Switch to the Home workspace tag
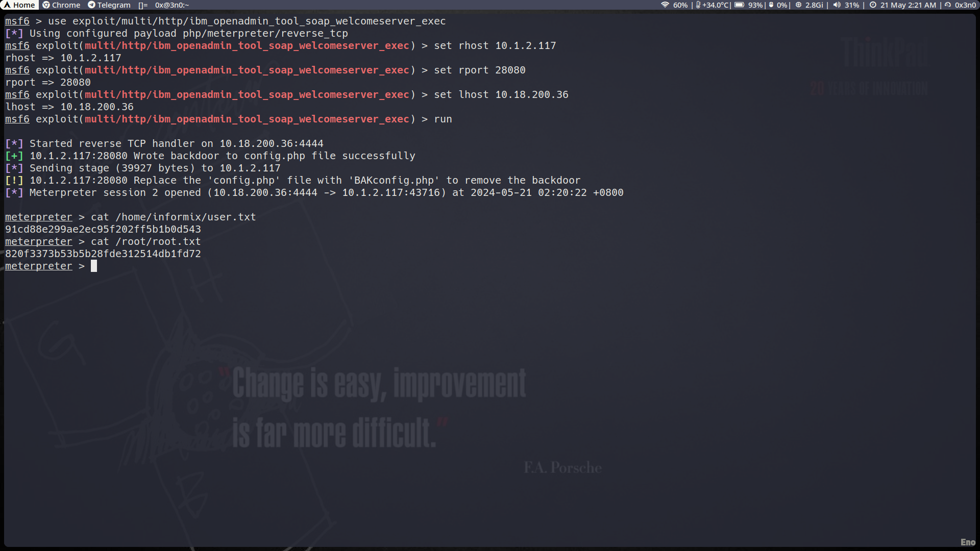 19,5
